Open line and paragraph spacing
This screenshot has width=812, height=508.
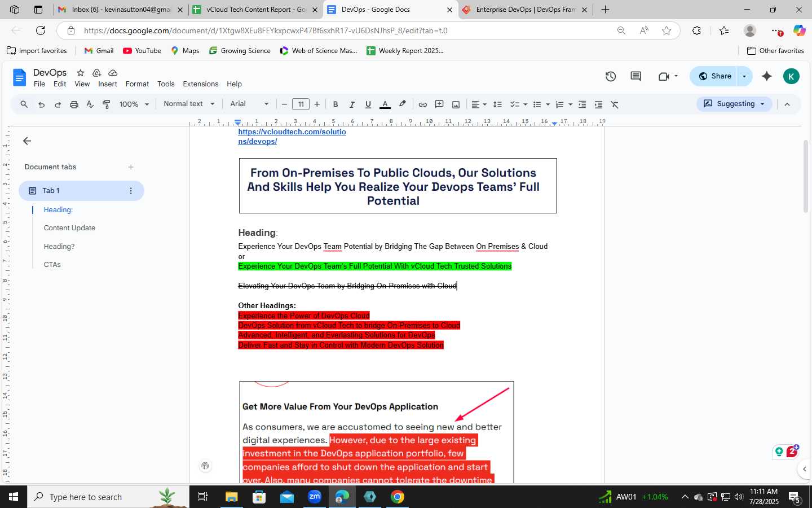tap(497, 104)
